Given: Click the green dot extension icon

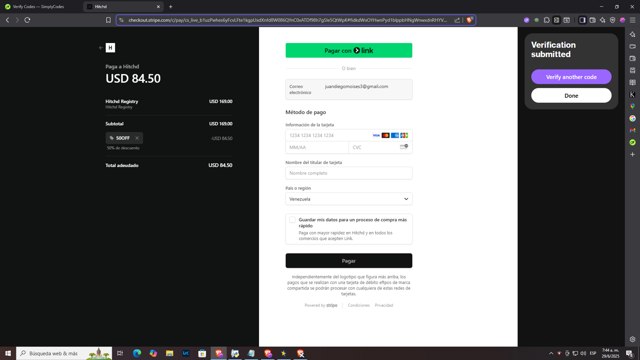Looking at the screenshot, I should coord(537,20).
